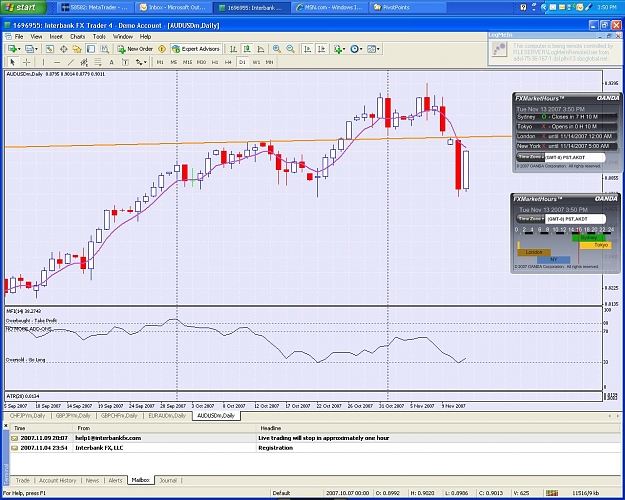Open the Data Window crosshair-target icon
Viewport: 625px width, 500px height.
pos(63,49)
